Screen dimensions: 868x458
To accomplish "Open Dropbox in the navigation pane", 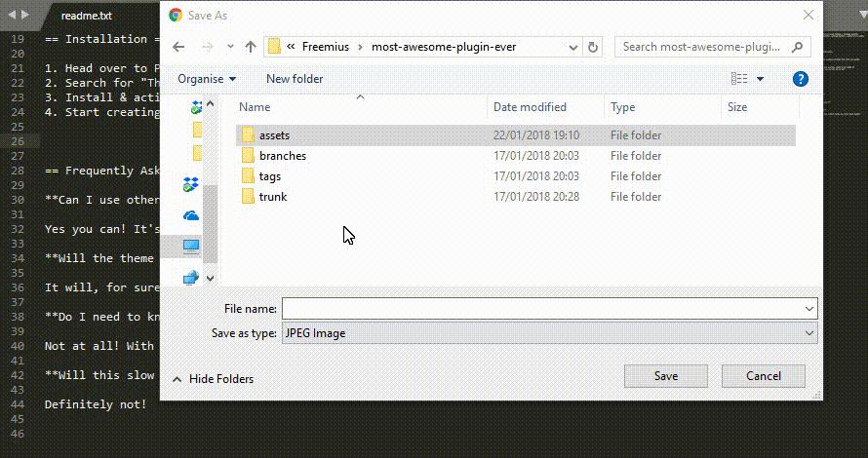I will pyautogui.click(x=191, y=184).
